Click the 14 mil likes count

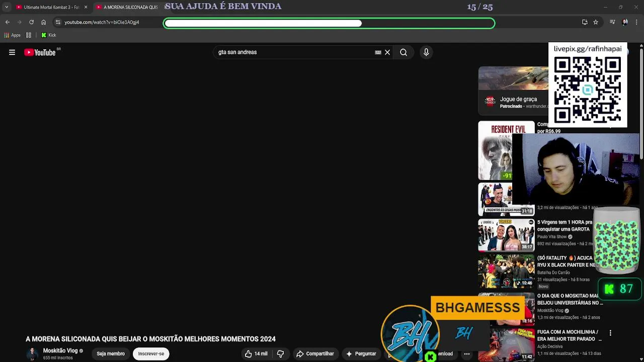(261, 354)
